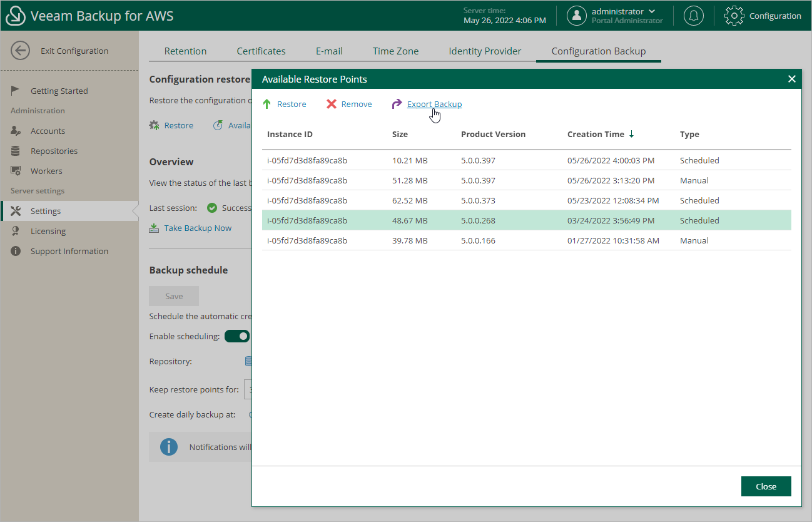Click the red Remove X icon

point(332,105)
